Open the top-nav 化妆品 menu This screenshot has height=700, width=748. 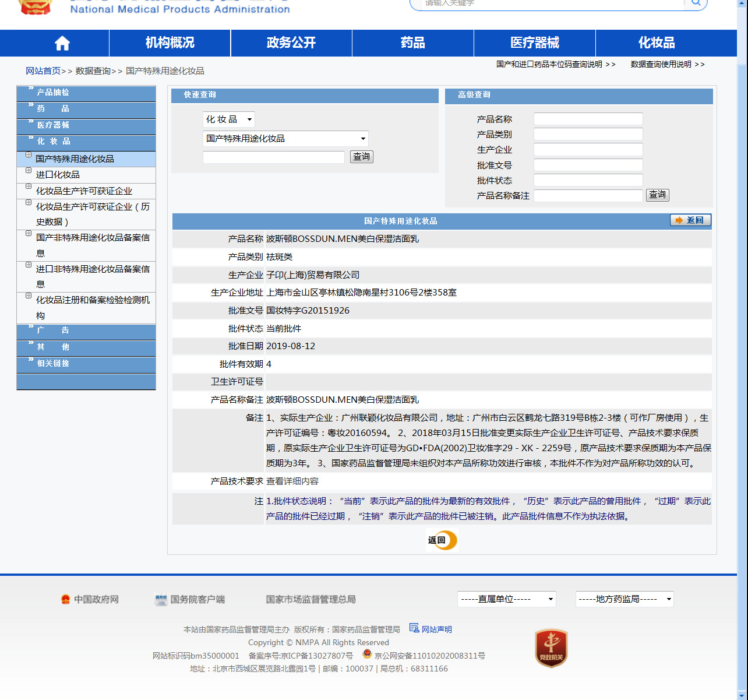(657, 43)
